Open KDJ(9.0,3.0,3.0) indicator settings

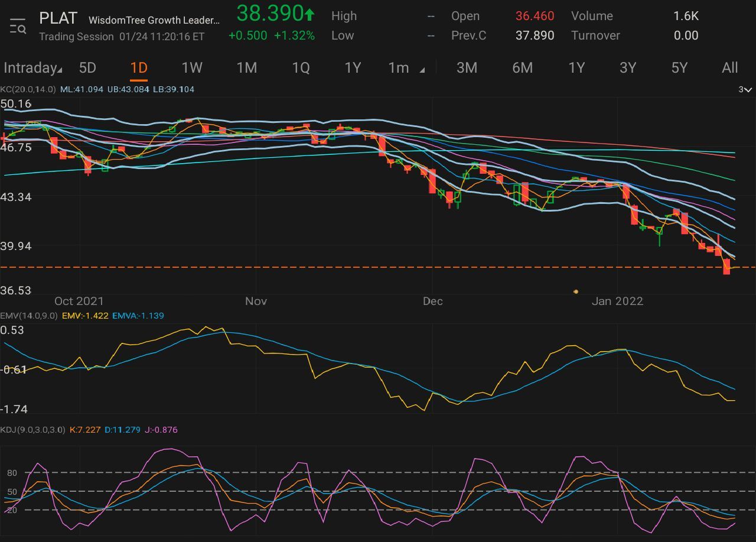click(32, 430)
